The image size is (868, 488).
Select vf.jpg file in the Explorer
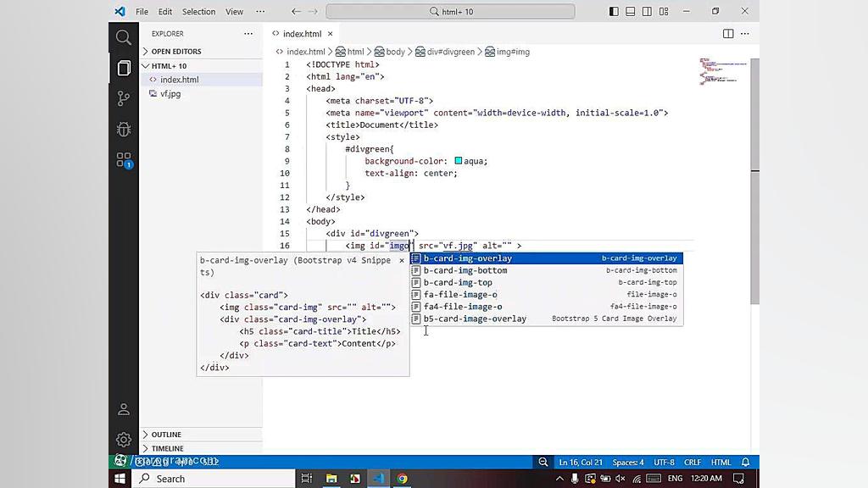click(x=201, y=93)
